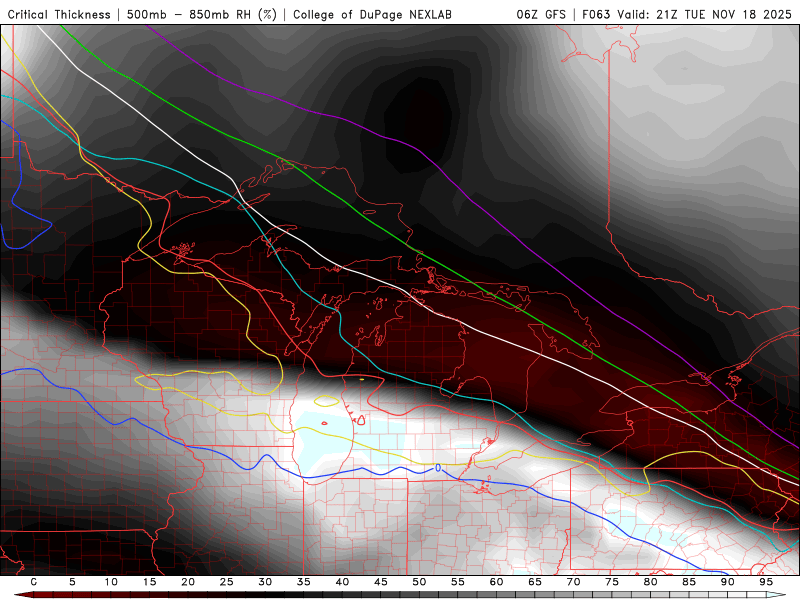Click the '20' label on the color scale

click(188, 582)
